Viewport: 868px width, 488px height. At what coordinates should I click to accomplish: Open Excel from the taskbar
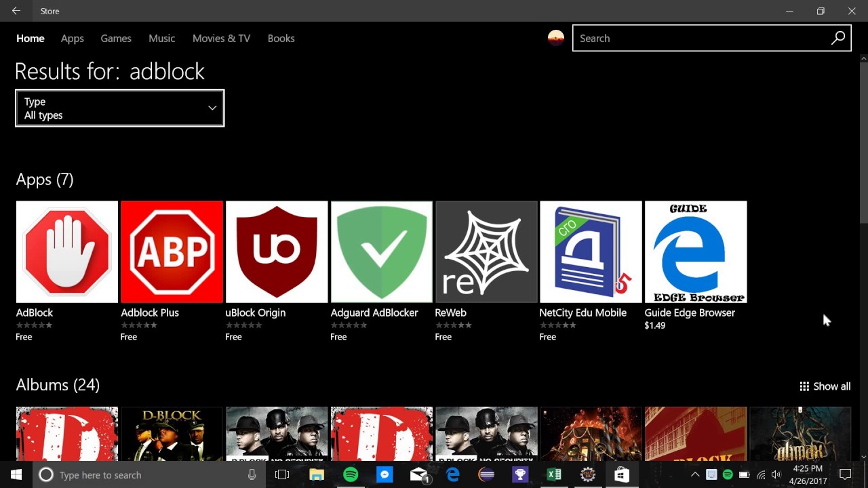pos(554,474)
